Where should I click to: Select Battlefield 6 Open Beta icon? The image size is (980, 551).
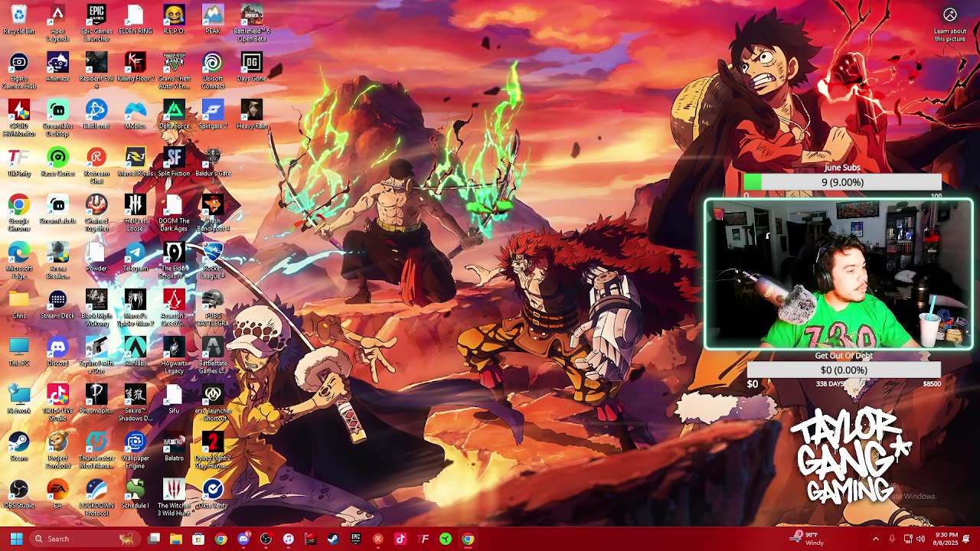pyautogui.click(x=252, y=23)
